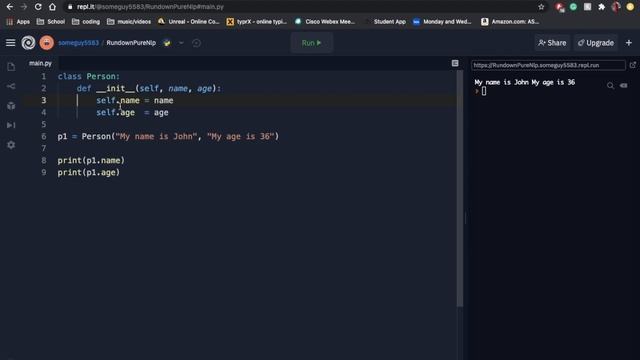The height and width of the screenshot is (360, 640).
Task: Reload the page with the refresh icon
Action: [38, 7]
